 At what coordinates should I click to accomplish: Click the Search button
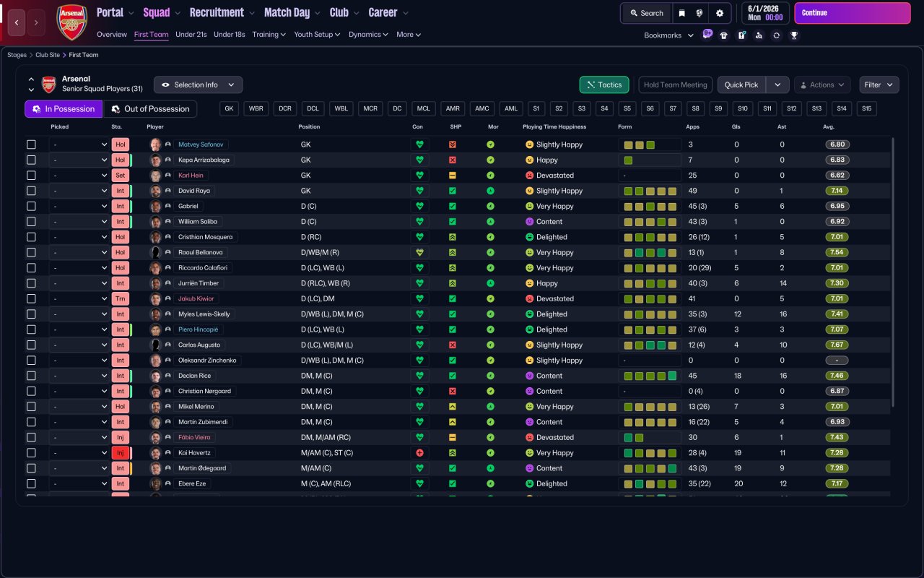(646, 13)
